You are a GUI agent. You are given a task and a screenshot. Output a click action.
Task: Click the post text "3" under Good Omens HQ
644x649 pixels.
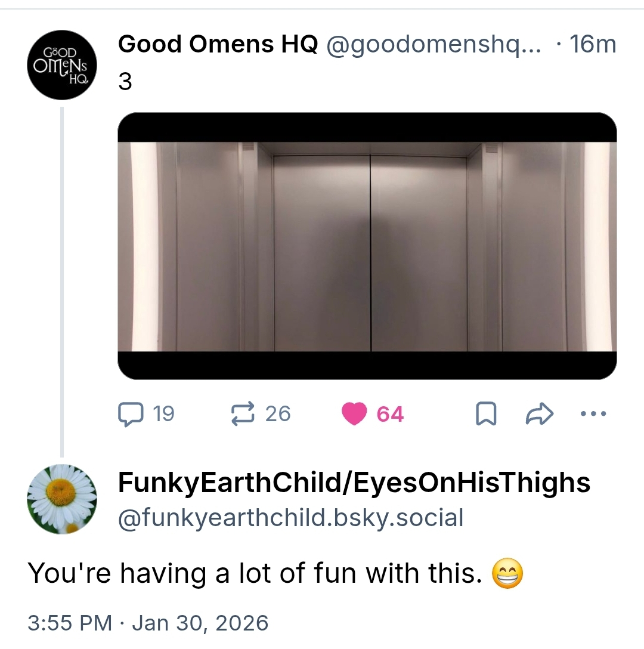click(125, 82)
